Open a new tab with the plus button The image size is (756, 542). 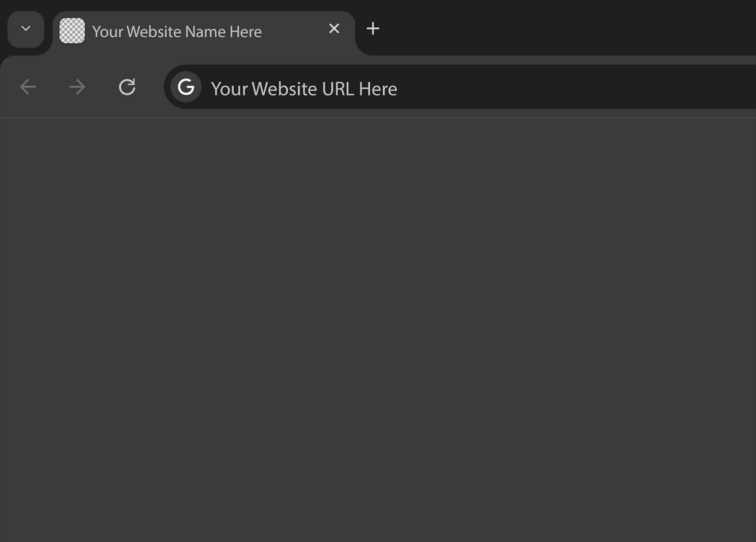point(372,29)
